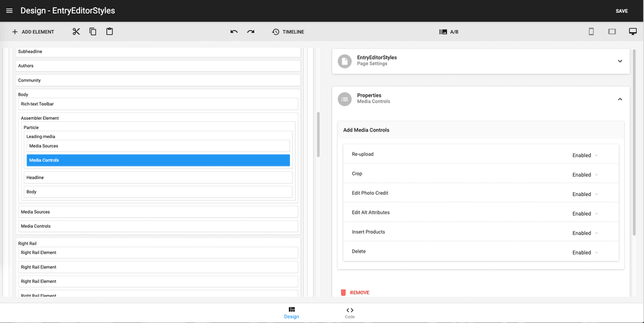Open the Re-upload Enabled dropdown
The height and width of the screenshot is (323, 644).
click(x=585, y=155)
